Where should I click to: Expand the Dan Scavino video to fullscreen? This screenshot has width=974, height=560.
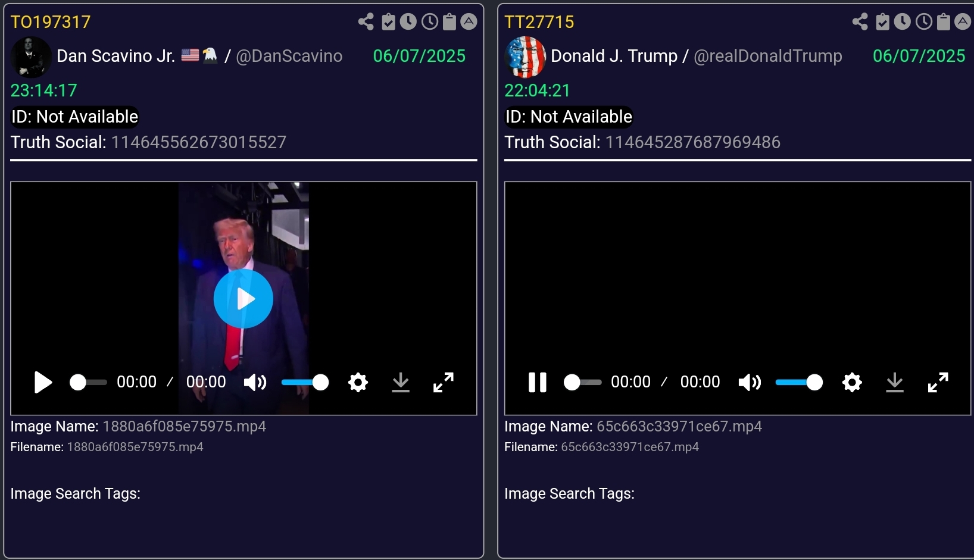pyautogui.click(x=444, y=382)
